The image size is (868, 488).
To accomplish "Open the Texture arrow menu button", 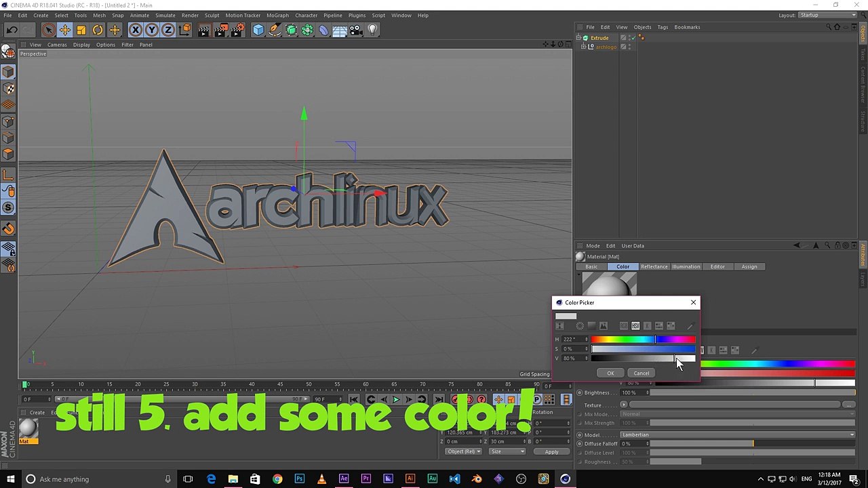I will click(x=623, y=405).
